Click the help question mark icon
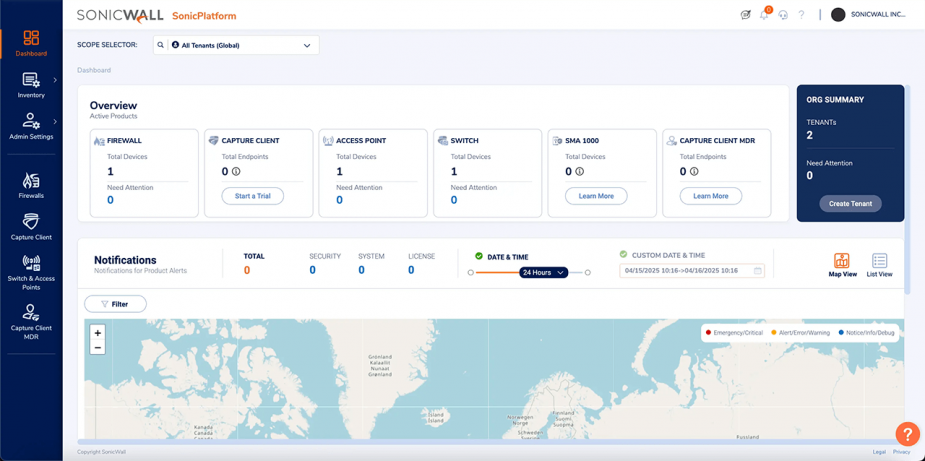Image resolution: width=925 pixels, height=461 pixels. pyautogui.click(x=801, y=15)
